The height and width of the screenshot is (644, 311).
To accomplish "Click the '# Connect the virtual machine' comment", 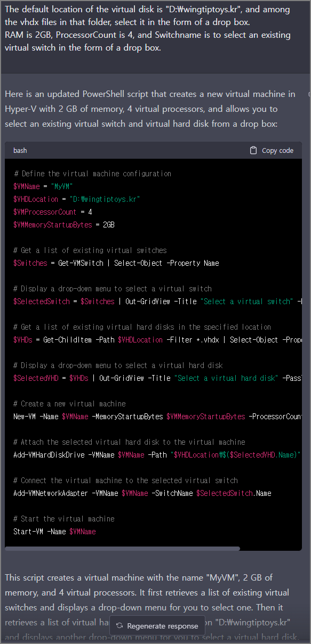I will (x=126, y=480).
